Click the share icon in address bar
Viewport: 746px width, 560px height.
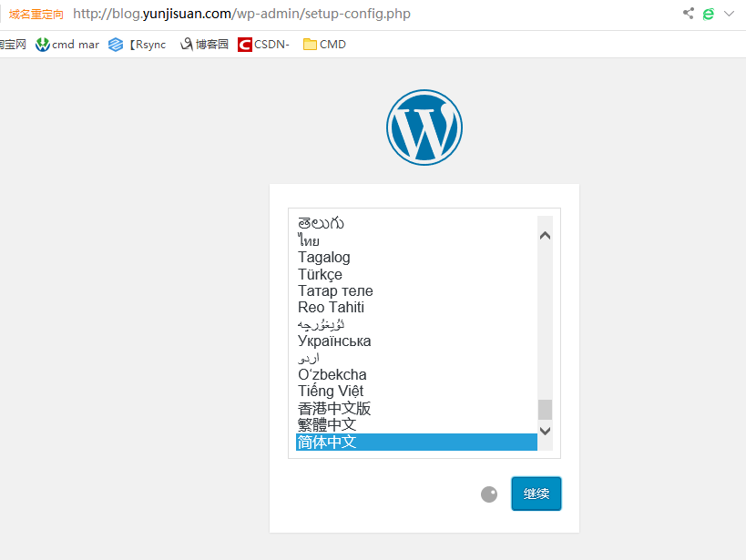click(688, 14)
